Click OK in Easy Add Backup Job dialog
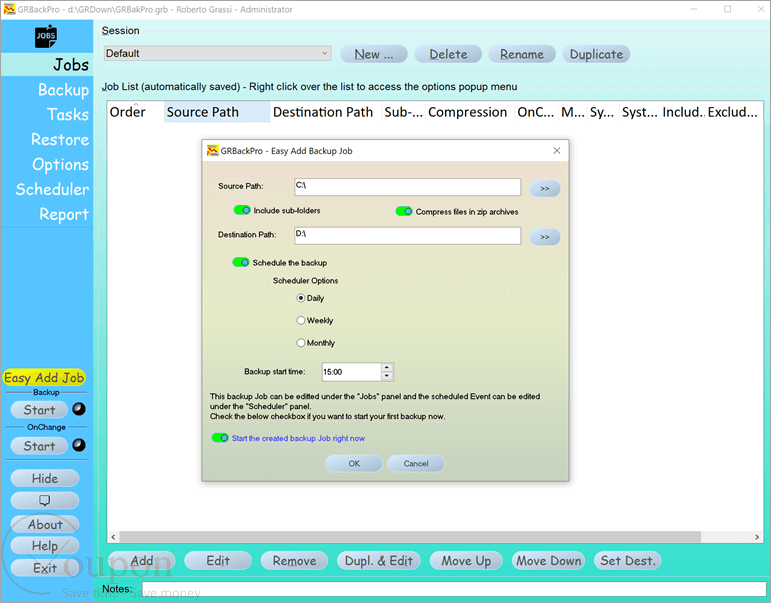 point(354,463)
